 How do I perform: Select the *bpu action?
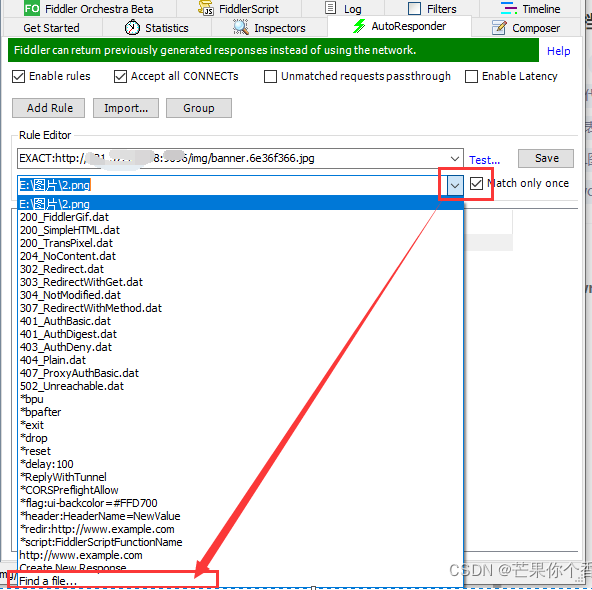tap(240, 399)
